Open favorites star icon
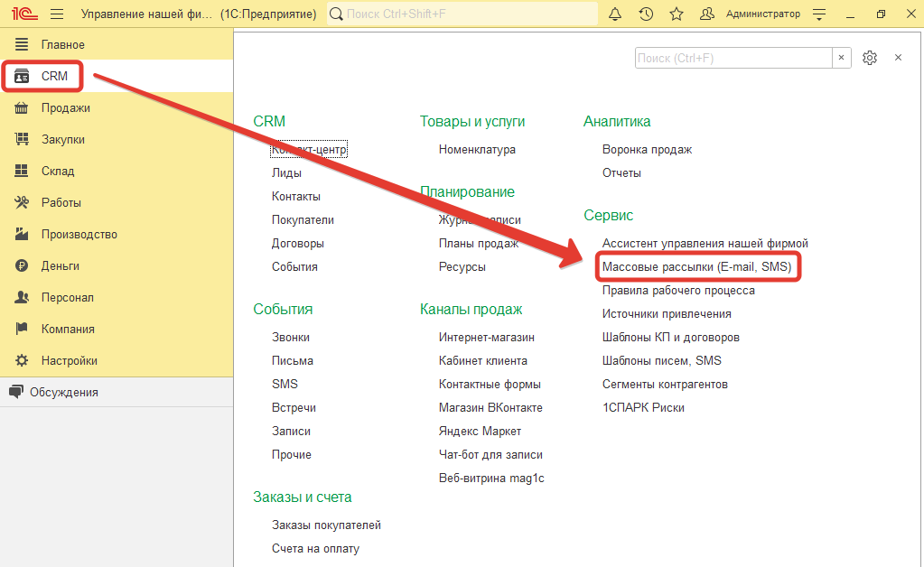 coord(677,14)
